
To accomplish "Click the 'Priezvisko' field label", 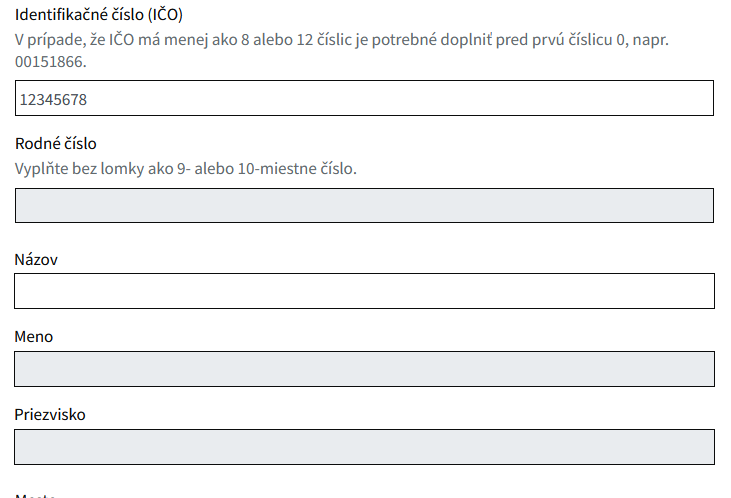I will (50, 414).
